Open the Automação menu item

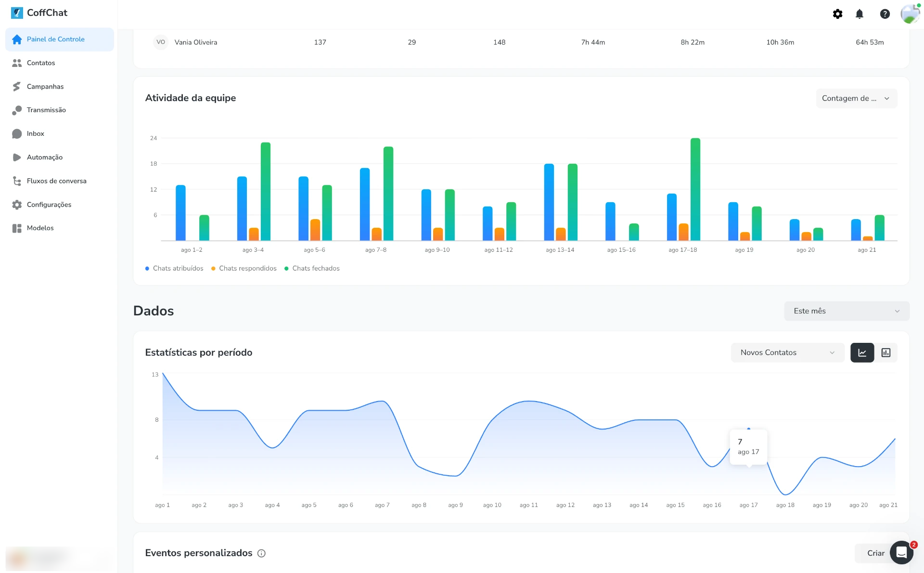60,157
